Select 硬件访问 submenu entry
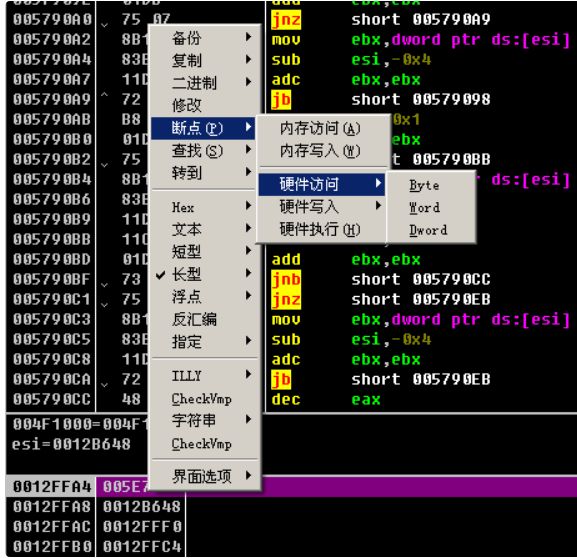This screenshot has width=577, height=558. tap(322, 184)
